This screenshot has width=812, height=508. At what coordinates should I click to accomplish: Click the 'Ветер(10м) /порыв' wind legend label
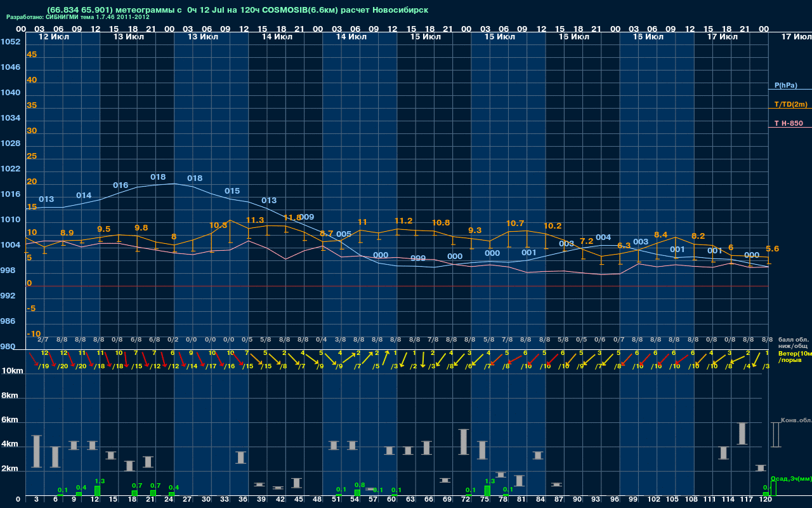[795, 356]
